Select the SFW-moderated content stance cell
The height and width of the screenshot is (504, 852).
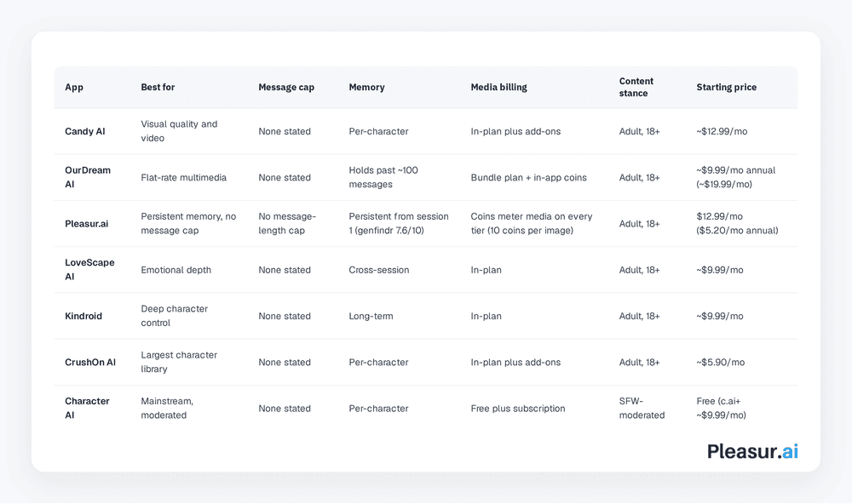tap(642, 408)
